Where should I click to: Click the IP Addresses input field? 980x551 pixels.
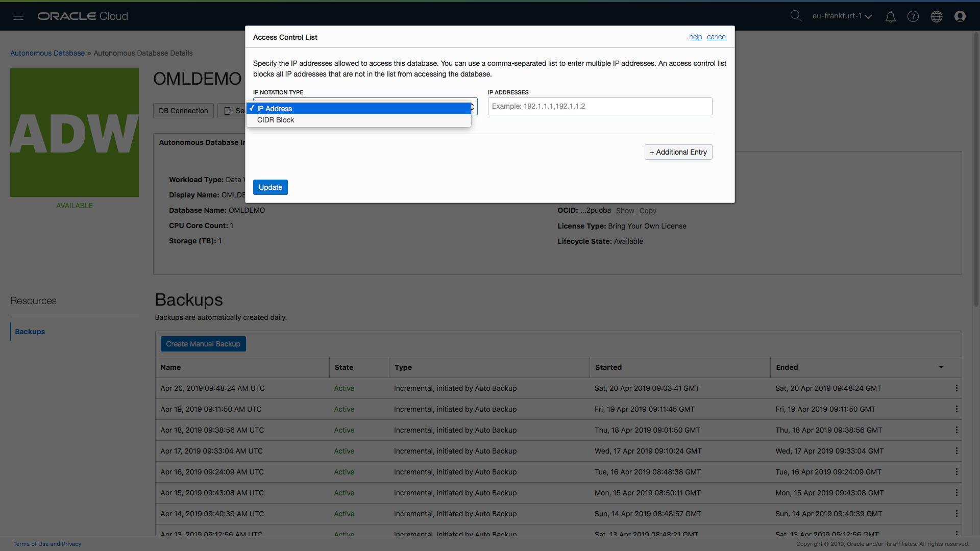[600, 106]
